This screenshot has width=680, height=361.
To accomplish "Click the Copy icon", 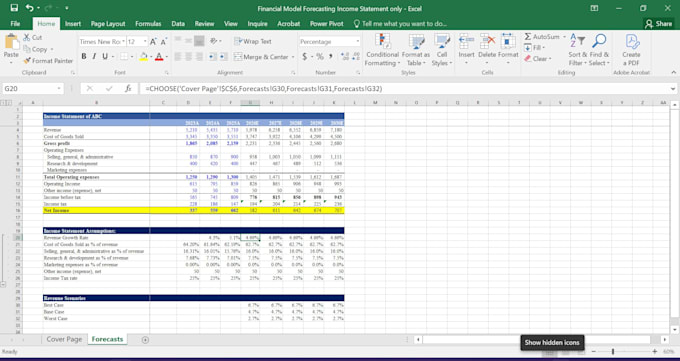I will [x=27, y=49].
